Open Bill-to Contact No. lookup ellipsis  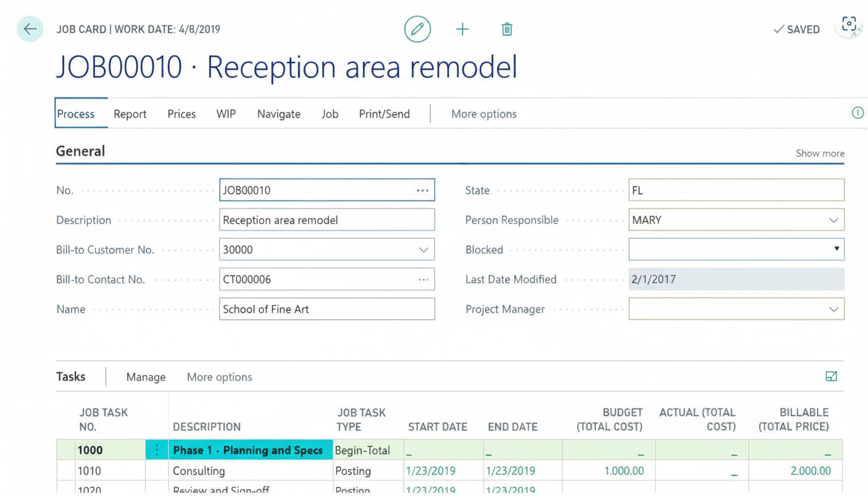[423, 280]
